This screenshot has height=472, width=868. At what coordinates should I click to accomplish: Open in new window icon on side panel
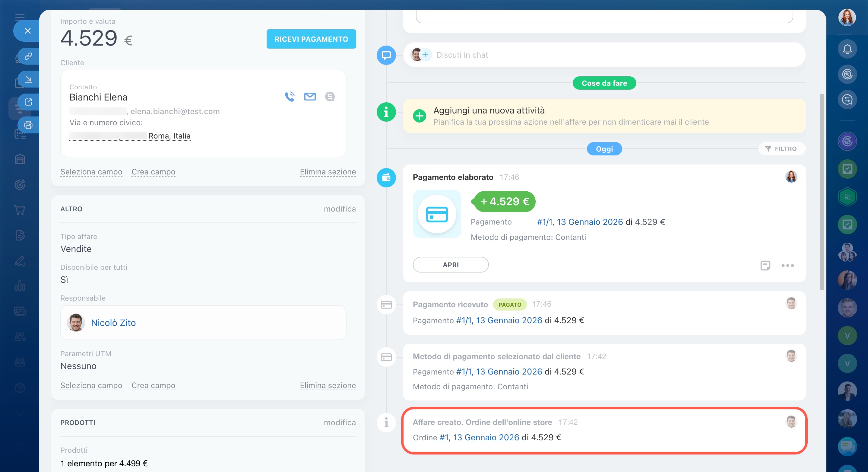28,102
